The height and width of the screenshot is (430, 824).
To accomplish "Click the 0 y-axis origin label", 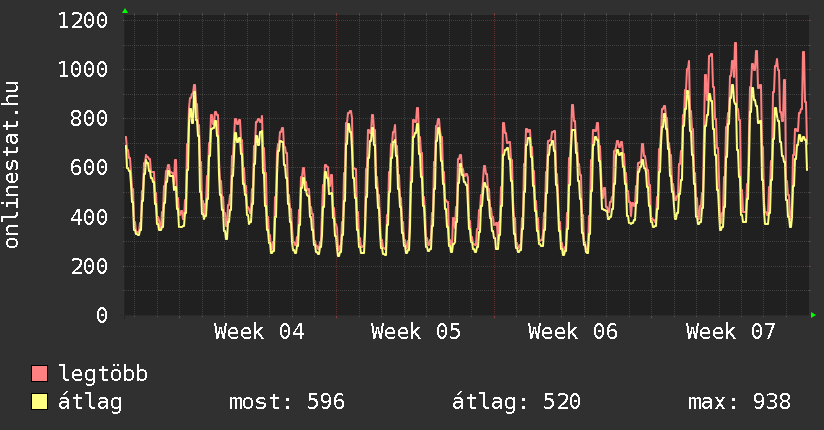I will [101, 315].
